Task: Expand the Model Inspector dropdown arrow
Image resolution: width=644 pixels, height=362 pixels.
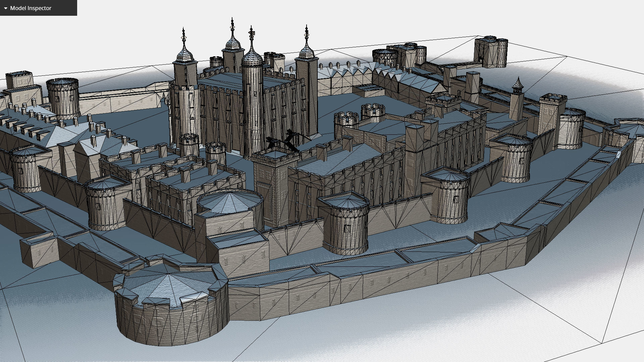Action: [x=6, y=8]
